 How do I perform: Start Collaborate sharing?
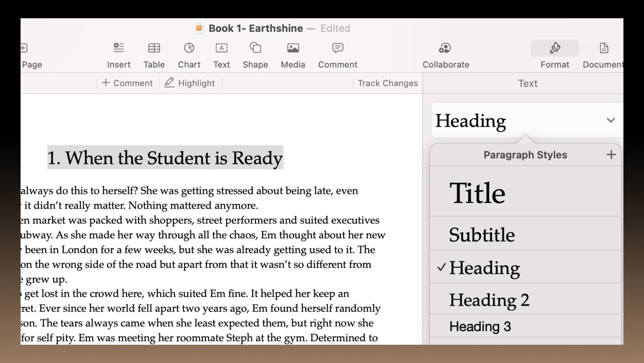446,54
